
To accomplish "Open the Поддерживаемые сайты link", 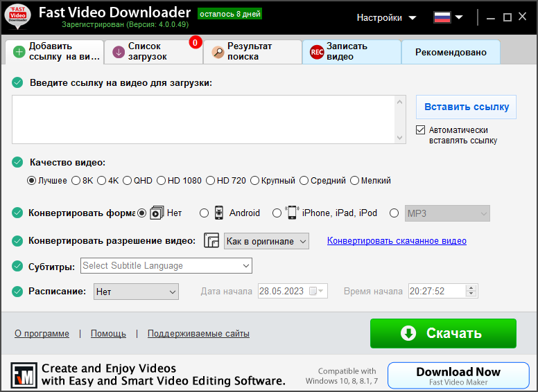I will pyautogui.click(x=198, y=334).
